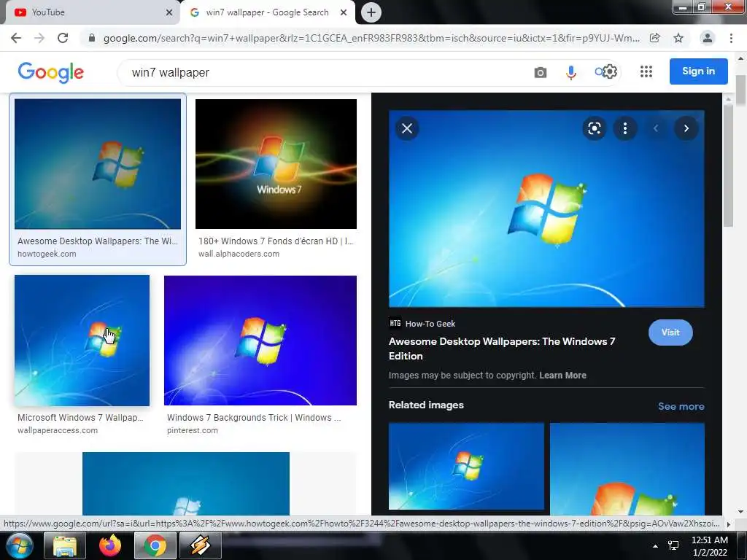This screenshot has height=560, width=747.
Task: Select the wall.alphacoders.com Windows 7 thumbnail
Action: [x=276, y=164]
